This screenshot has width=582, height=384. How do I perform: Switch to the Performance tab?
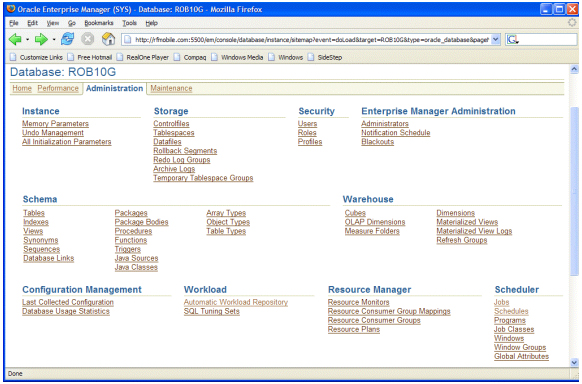(x=58, y=88)
